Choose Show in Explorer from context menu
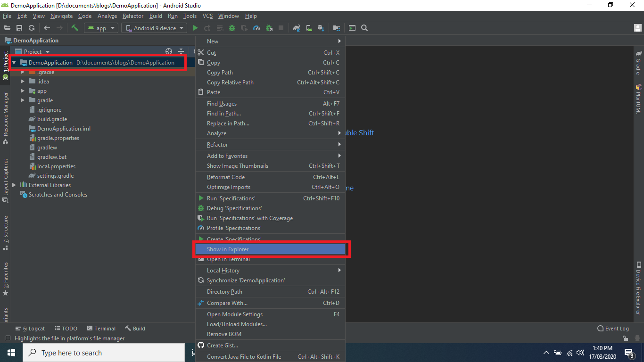The image size is (644, 362). point(271,249)
